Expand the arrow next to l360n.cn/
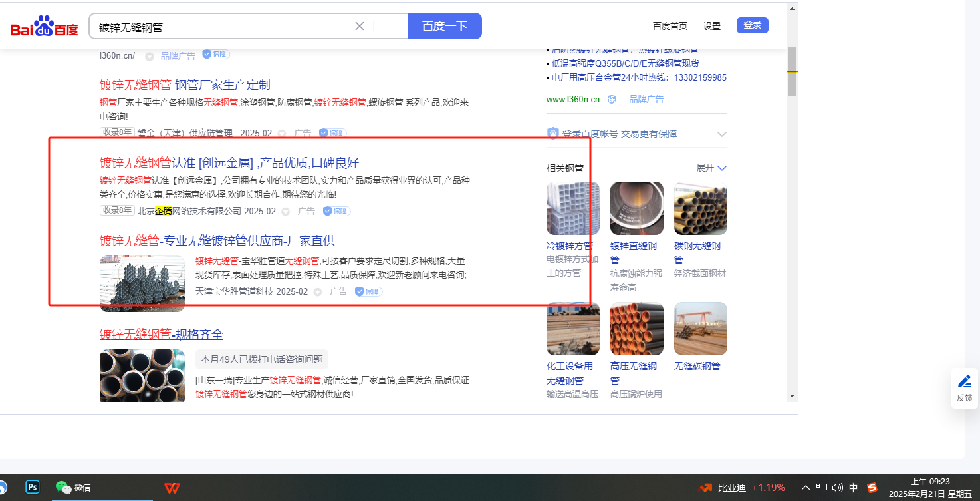The image size is (980, 501). click(x=150, y=56)
